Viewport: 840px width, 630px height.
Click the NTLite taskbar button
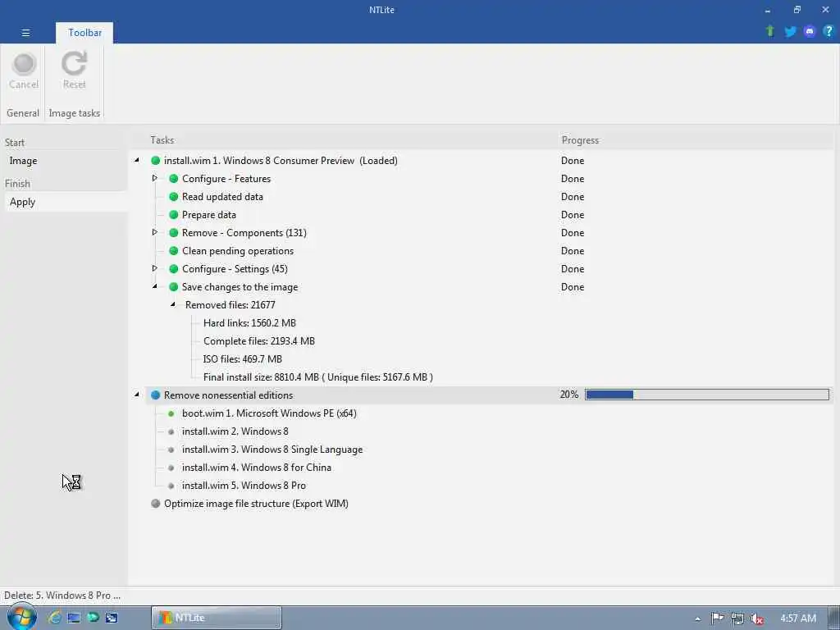coord(217,618)
